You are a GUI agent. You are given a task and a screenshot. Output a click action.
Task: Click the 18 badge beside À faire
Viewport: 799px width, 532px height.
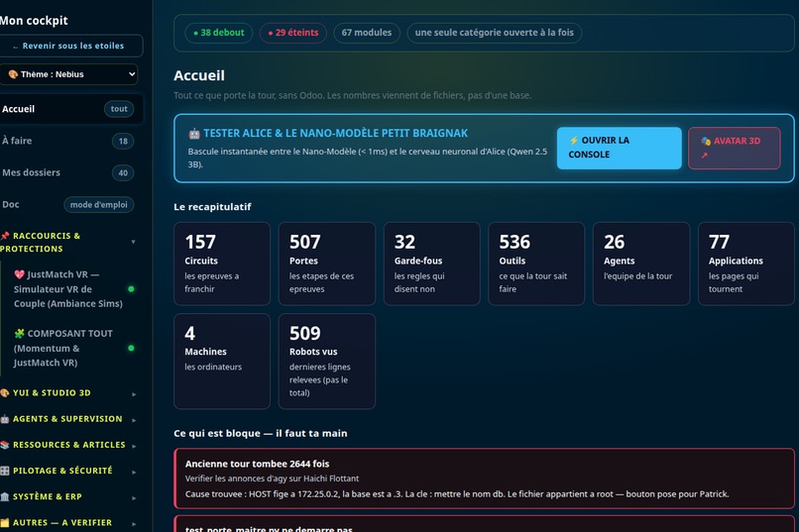123,141
